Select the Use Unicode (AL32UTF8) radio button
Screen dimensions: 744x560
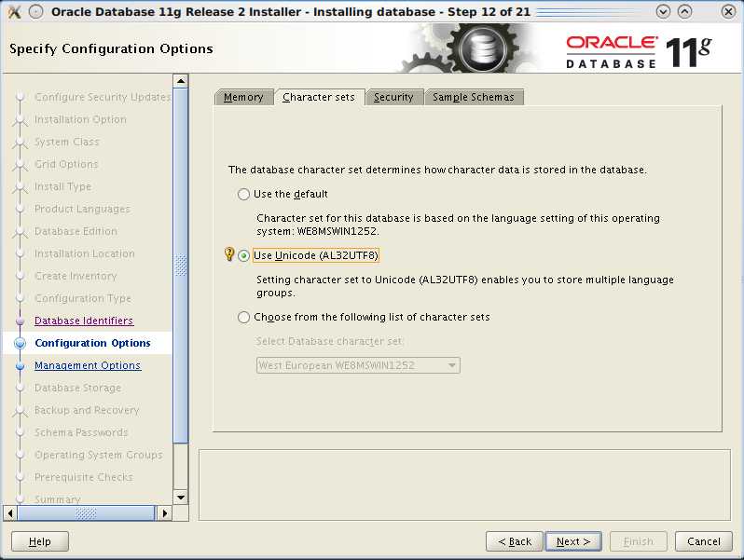243,255
